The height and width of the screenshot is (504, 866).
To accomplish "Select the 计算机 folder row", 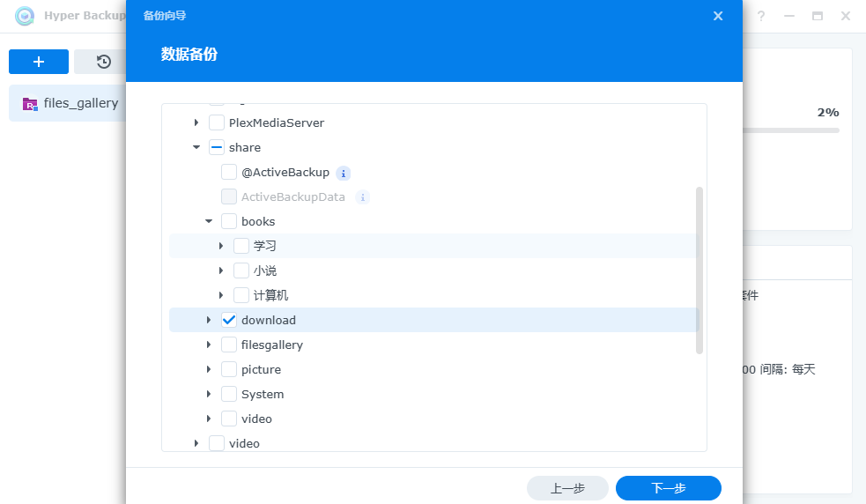I will coord(270,295).
